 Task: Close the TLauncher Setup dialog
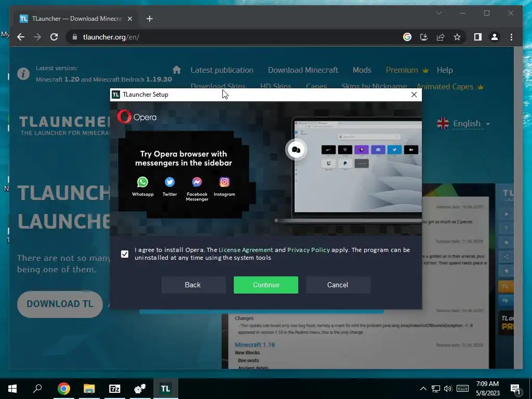(x=414, y=95)
